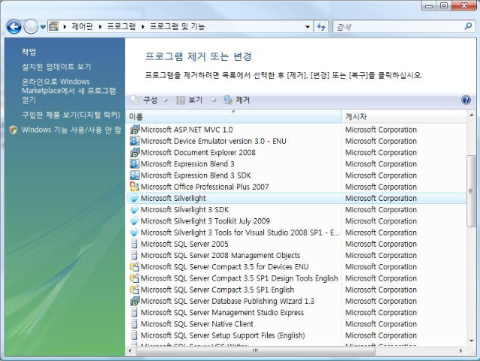Image resolution: width=480 pixels, height=361 pixels.
Task: Click the Microsoft ASP.NET MVC 1.0 icon
Action: (x=134, y=130)
